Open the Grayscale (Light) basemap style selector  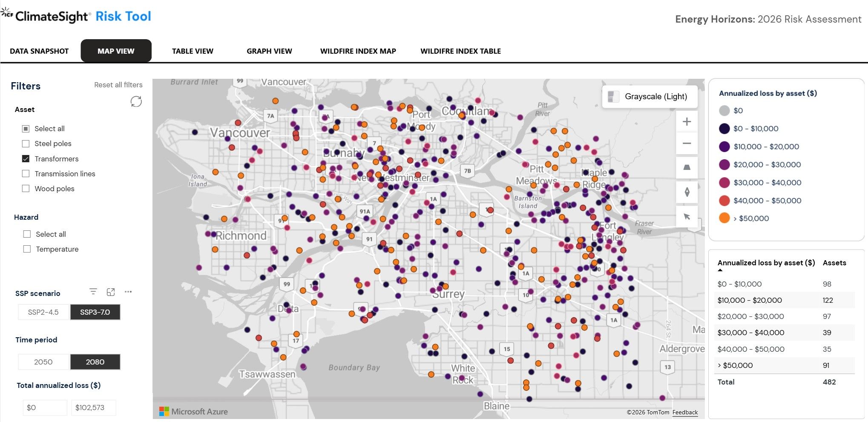tap(649, 96)
